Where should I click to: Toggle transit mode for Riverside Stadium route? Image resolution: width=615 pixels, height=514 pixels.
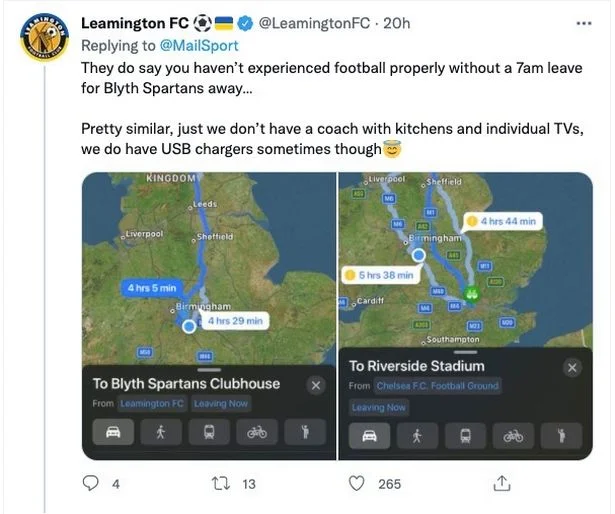pos(465,436)
